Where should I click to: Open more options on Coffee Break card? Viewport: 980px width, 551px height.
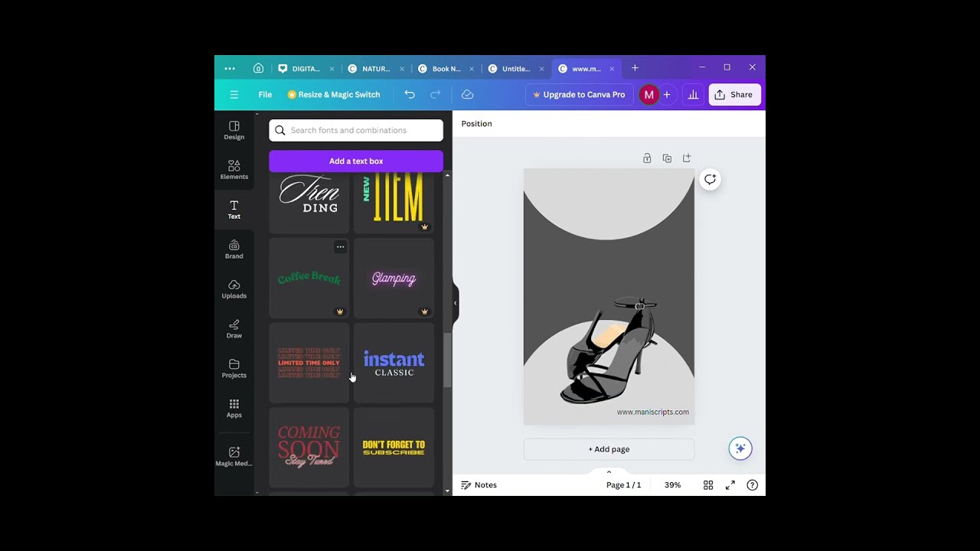coord(341,247)
